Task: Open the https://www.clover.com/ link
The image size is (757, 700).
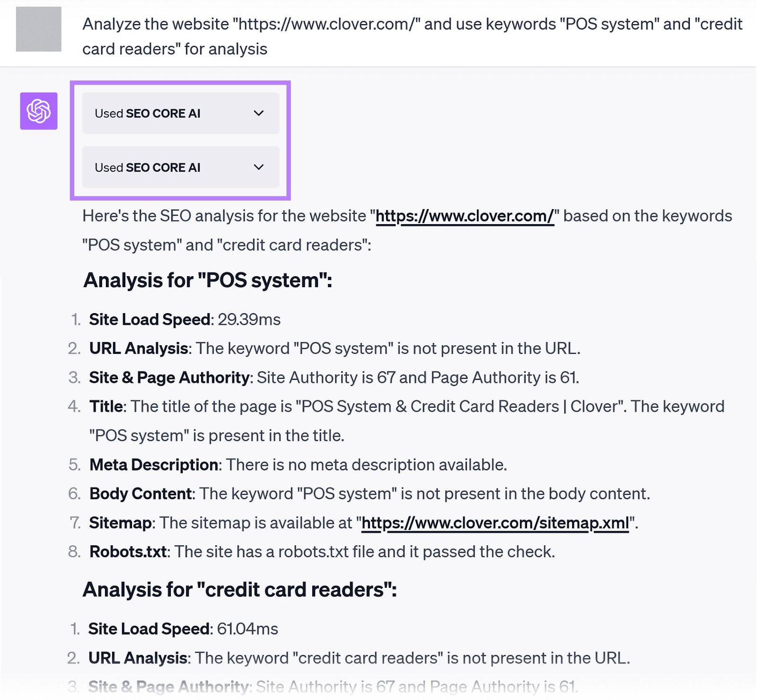Action: (464, 216)
